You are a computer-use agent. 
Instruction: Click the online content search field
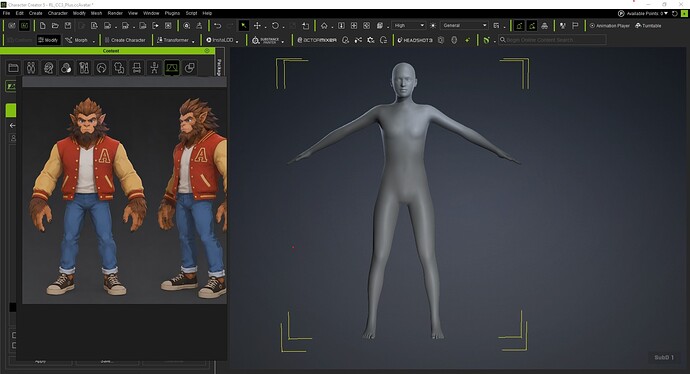(x=552, y=40)
